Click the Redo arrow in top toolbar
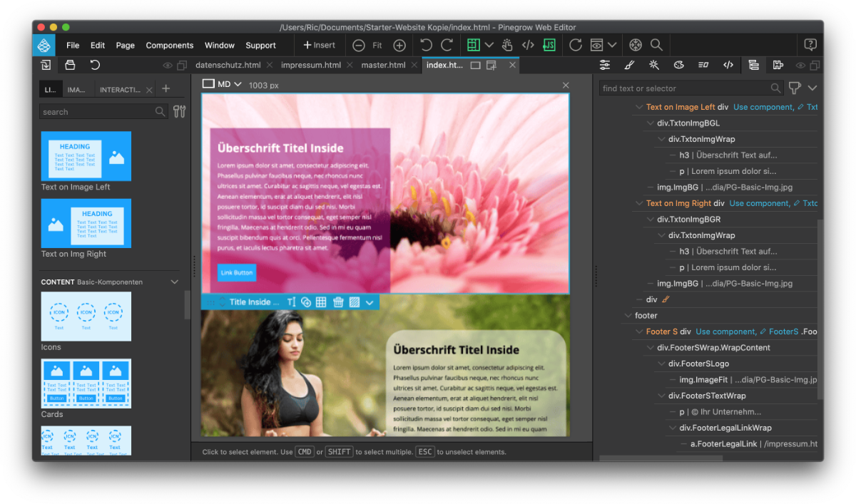Image resolution: width=856 pixels, height=504 pixels. 447,45
